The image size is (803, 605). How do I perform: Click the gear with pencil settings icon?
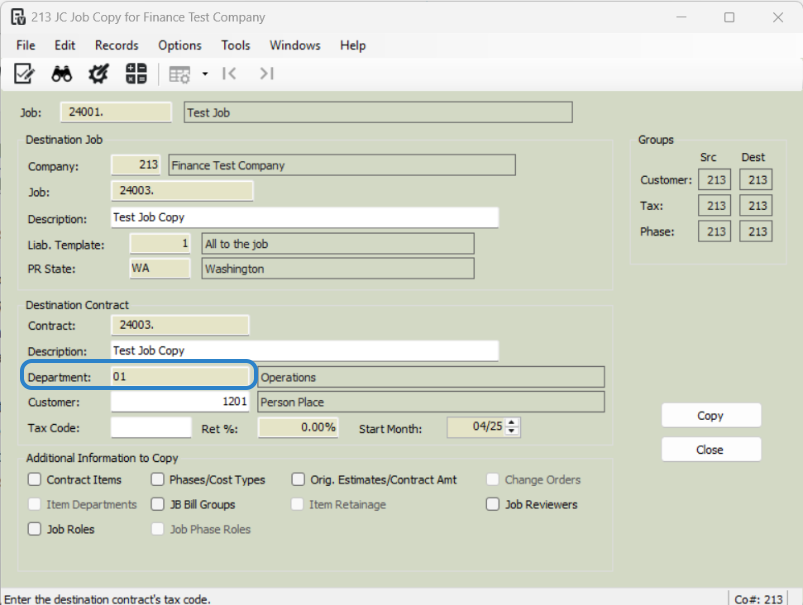98,74
